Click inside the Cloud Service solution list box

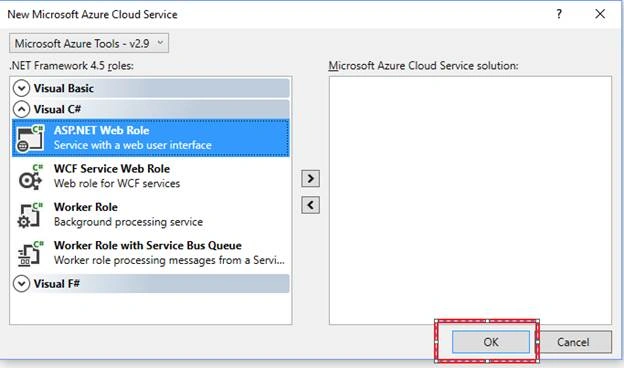[x=470, y=200]
